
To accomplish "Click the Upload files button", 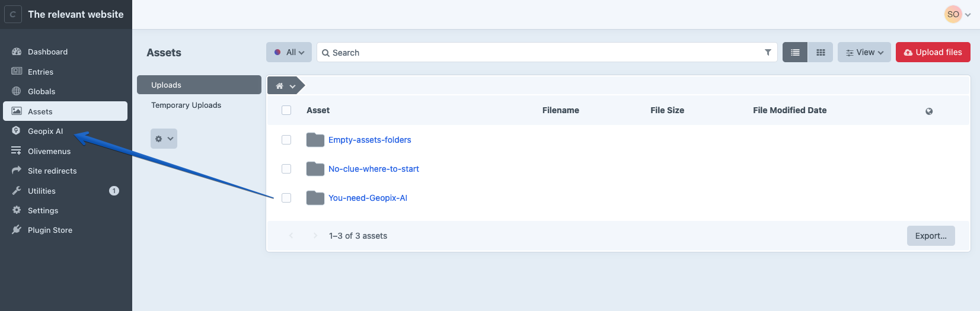I will (x=933, y=52).
